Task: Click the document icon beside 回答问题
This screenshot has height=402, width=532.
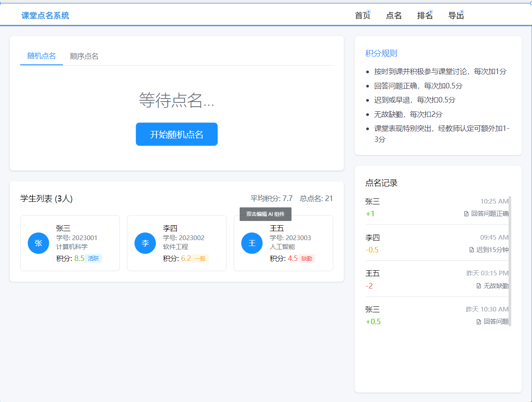Action: [x=478, y=321]
